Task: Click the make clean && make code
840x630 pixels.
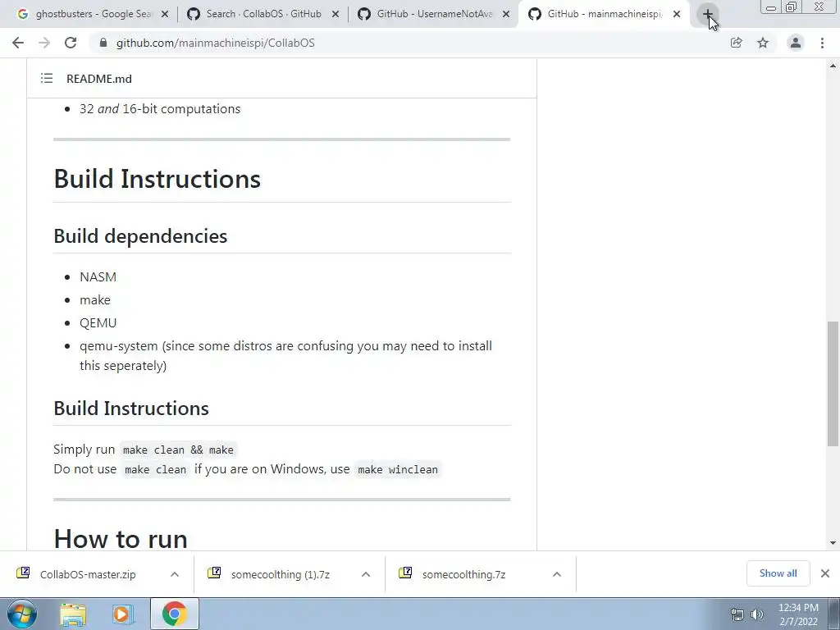Action: tap(178, 450)
